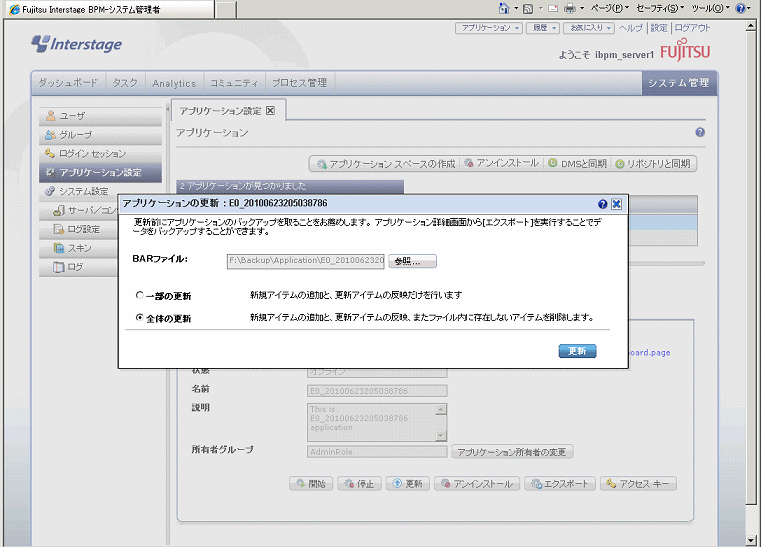Click the IE home icon in command bar
Viewport: 761px width, 547px height.
point(504,8)
